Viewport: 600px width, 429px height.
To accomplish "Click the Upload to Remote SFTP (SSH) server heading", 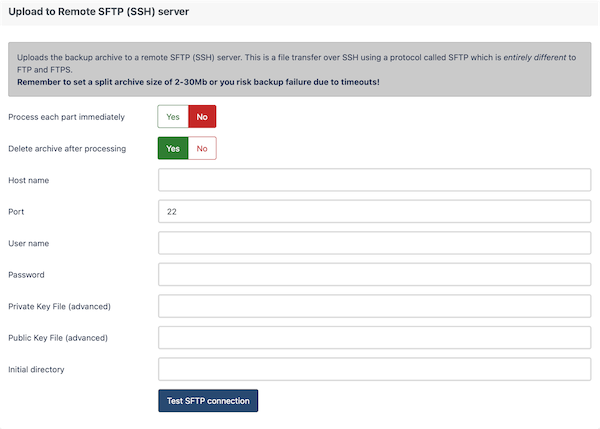I will pyautogui.click(x=99, y=11).
